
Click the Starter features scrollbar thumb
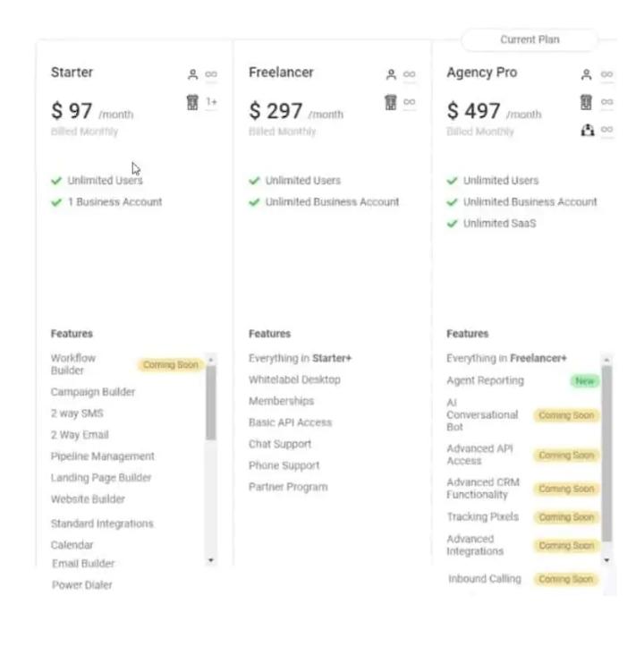[x=211, y=403]
